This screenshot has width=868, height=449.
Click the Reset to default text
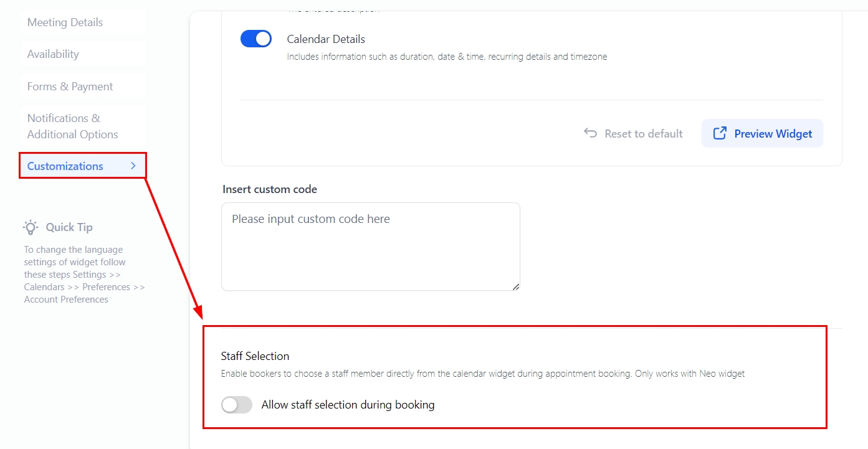[x=644, y=134]
